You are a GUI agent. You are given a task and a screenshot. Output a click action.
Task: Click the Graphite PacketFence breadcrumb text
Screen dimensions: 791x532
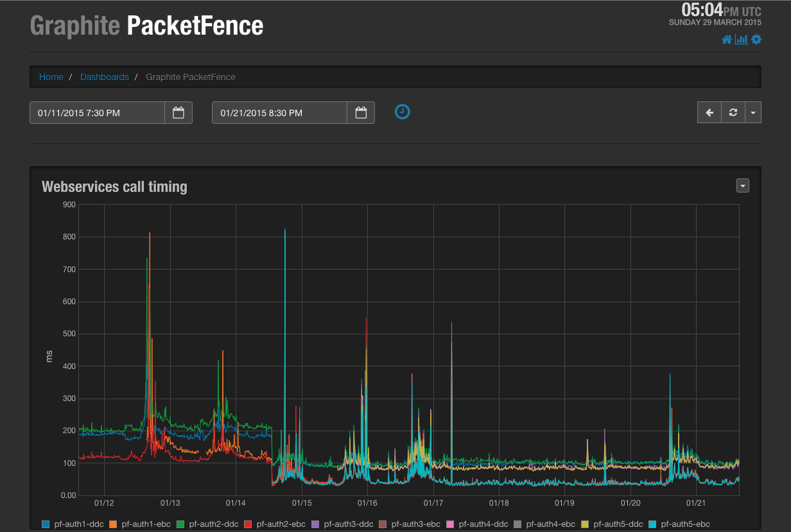click(191, 77)
